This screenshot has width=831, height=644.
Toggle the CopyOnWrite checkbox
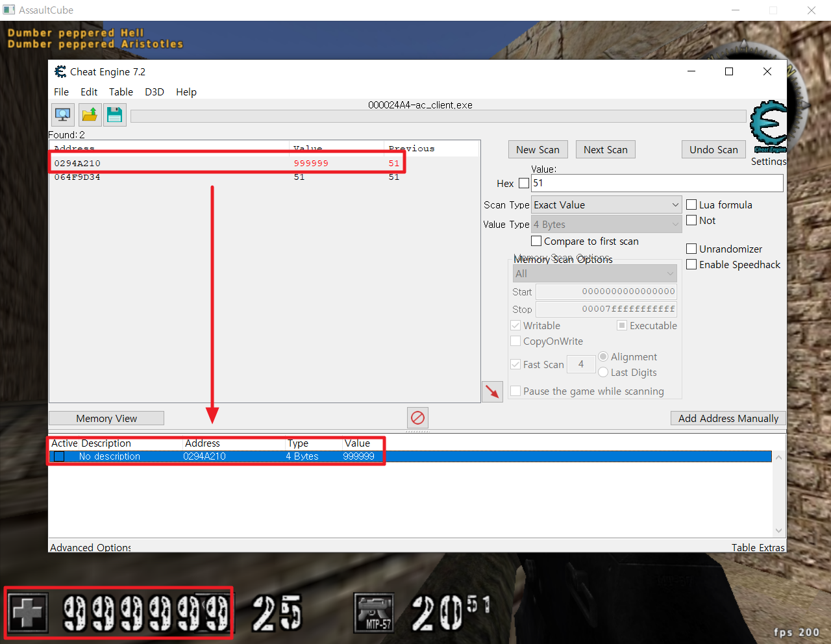[x=515, y=341]
